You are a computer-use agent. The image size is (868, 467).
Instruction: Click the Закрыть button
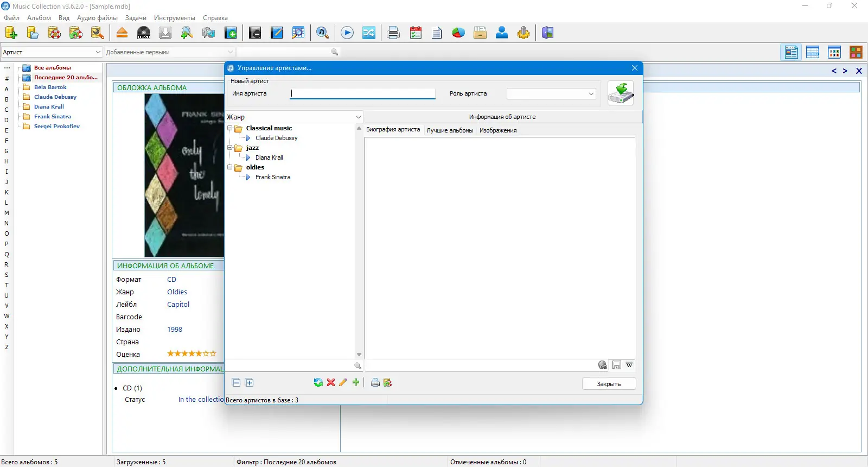point(609,384)
